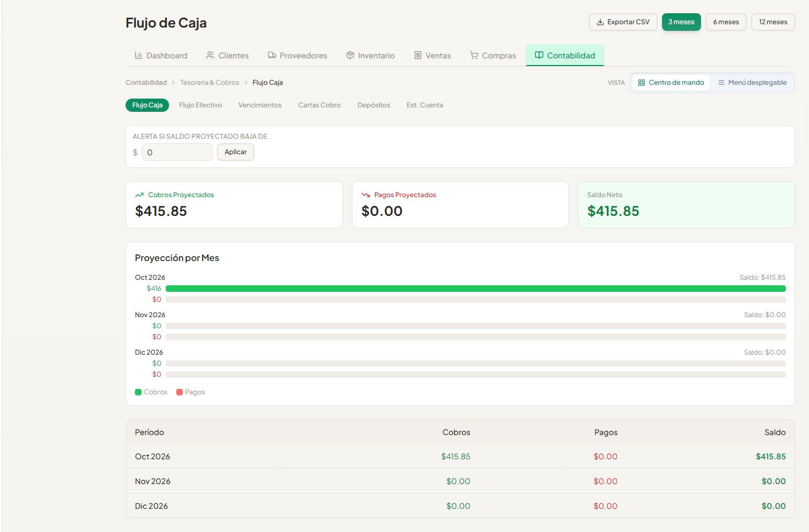Follow the Contabilidad breadcrumb link
Viewport: 809px width, 532px height.
pyautogui.click(x=146, y=83)
